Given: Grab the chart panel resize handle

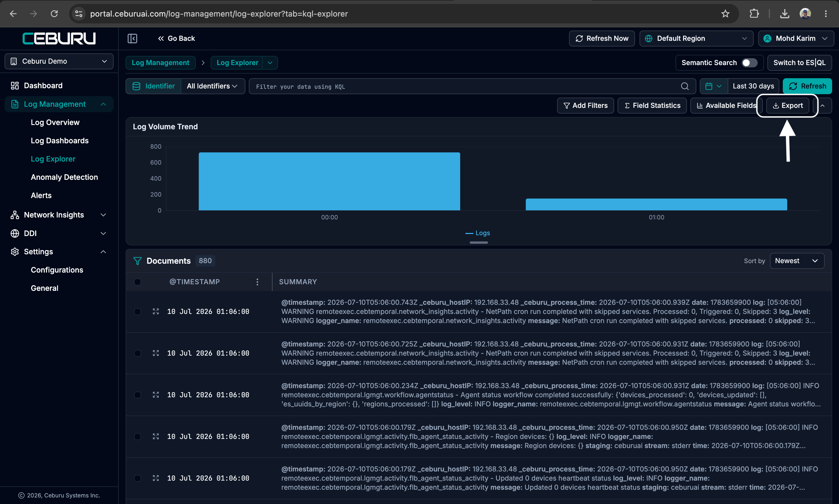Looking at the screenshot, I should coord(479,243).
